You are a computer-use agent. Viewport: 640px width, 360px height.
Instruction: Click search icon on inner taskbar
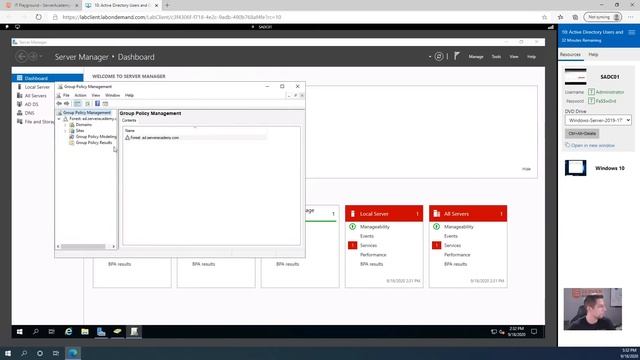pyautogui.click(x=36, y=331)
